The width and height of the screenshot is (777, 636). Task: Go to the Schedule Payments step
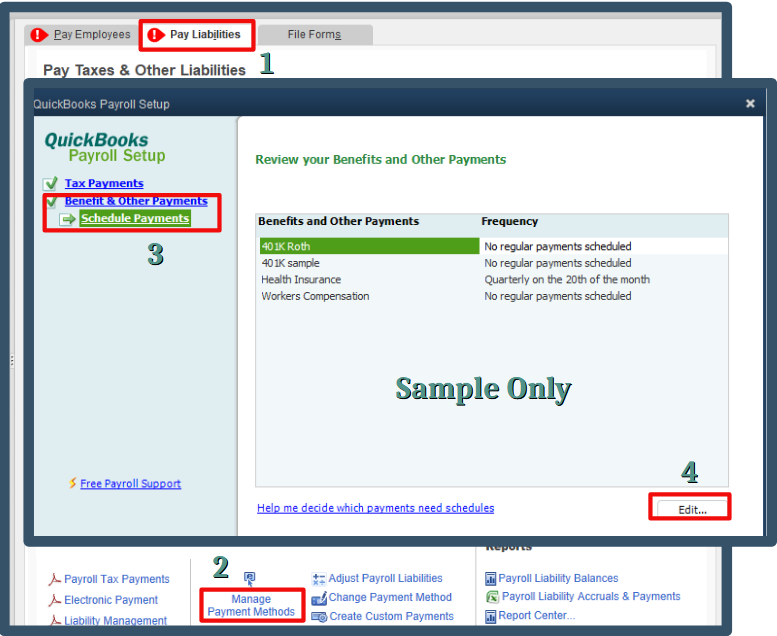135,218
